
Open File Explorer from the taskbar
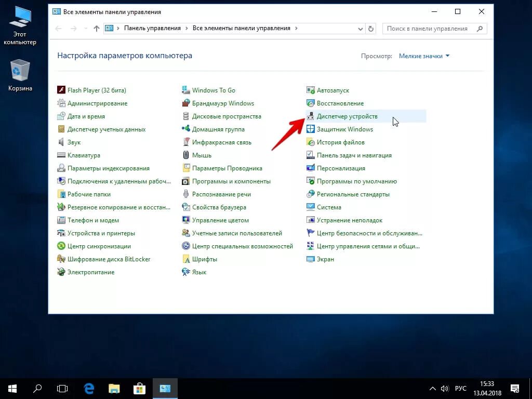click(114, 389)
